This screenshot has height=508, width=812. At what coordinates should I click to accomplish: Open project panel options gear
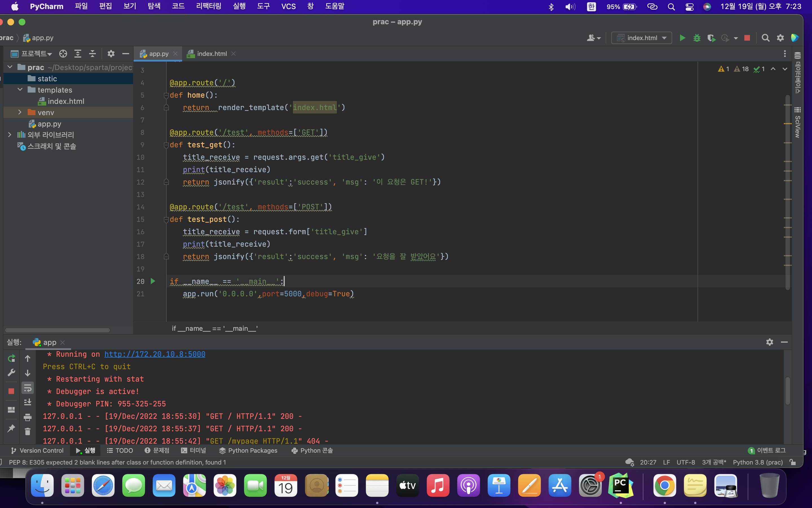tap(111, 54)
